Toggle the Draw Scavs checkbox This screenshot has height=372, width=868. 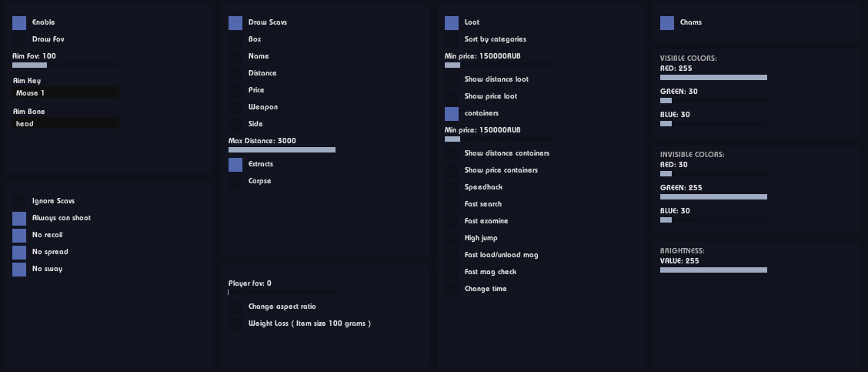pyautogui.click(x=235, y=23)
